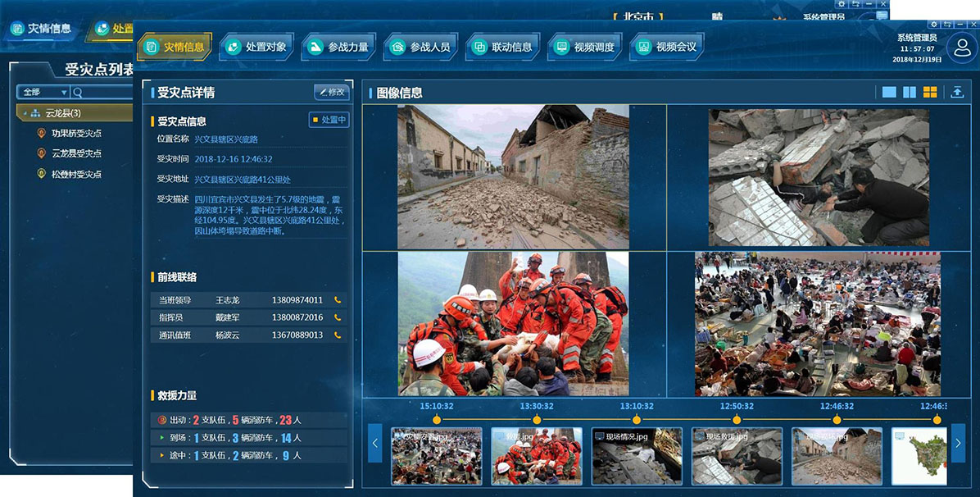The height and width of the screenshot is (497, 980).
Task: Select the 视频会议 tab
Action: point(667,47)
